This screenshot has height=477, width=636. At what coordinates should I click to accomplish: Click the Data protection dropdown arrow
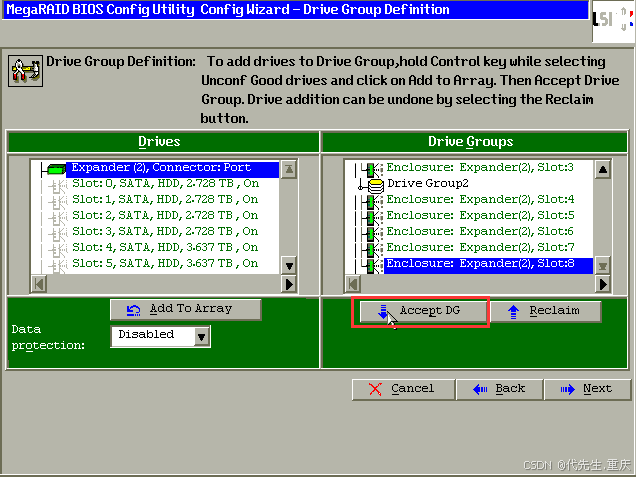202,337
